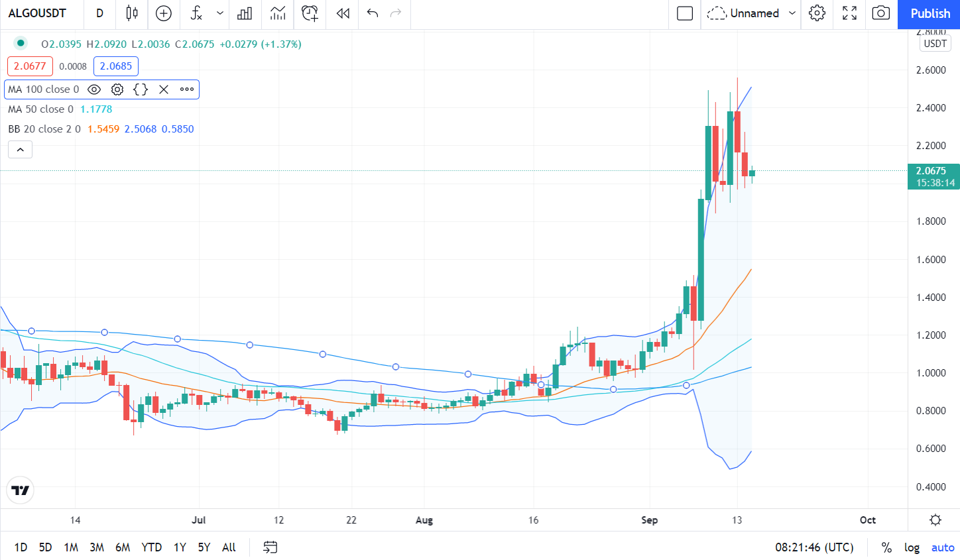This screenshot has width=960, height=560.
Task: Open chart settings gear in top toolbar
Action: point(817,13)
